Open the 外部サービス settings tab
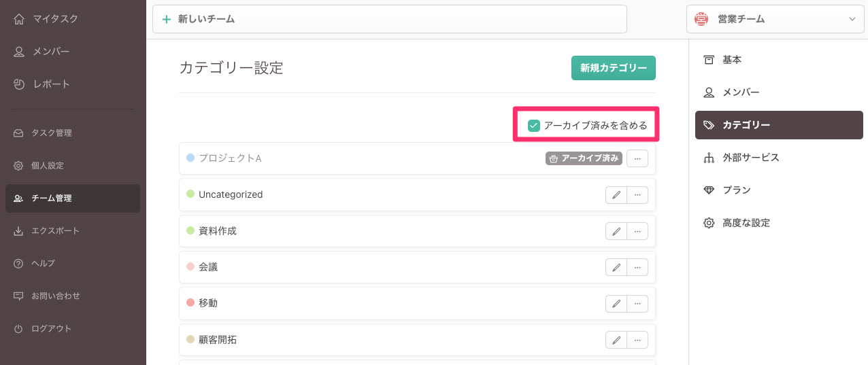This screenshot has height=365, width=868. pyautogui.click(x=750, y=158)
